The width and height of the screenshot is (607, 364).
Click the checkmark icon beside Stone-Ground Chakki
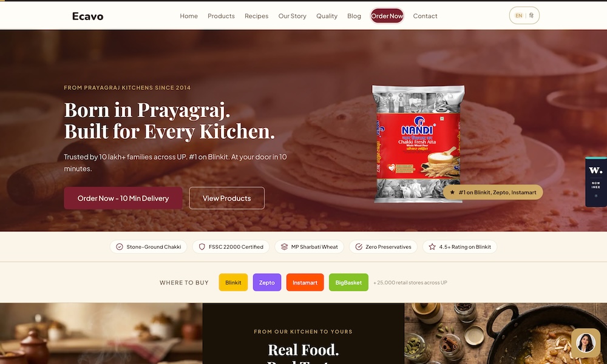click(120, 247)
